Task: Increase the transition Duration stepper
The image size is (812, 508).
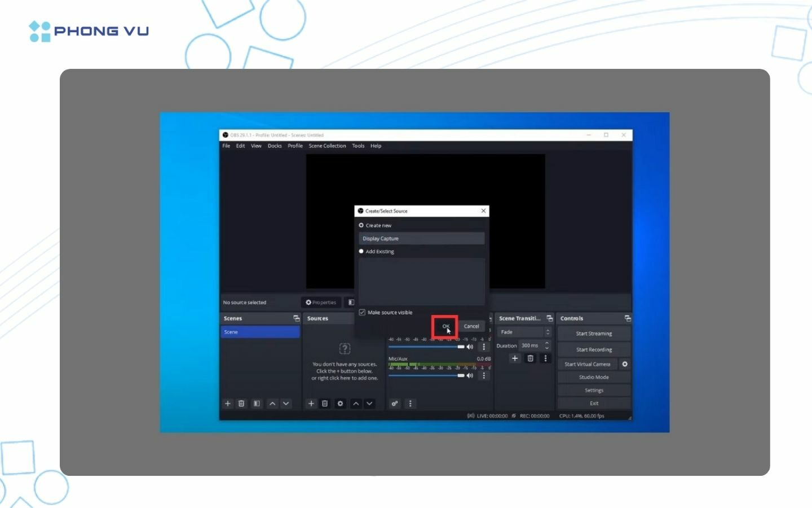Action: pyautogui.click(x=546, y=343)
